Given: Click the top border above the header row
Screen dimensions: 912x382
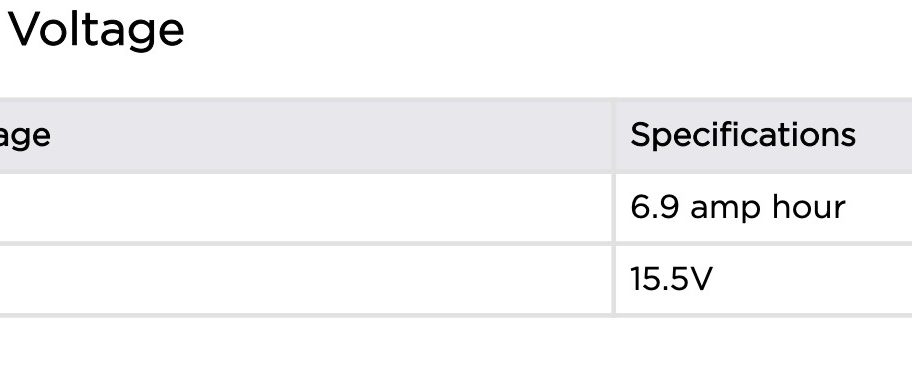Looking at the screenshot, I should tap(456, 99).
